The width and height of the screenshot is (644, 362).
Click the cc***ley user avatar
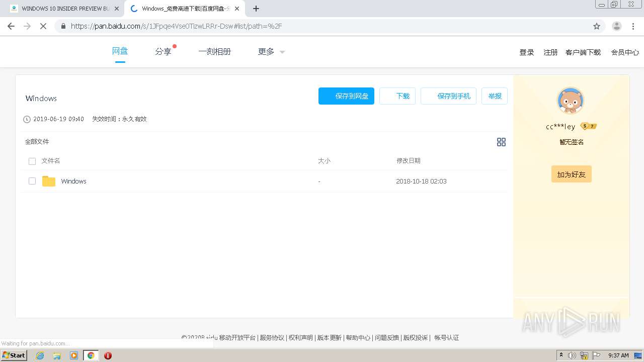571,101
